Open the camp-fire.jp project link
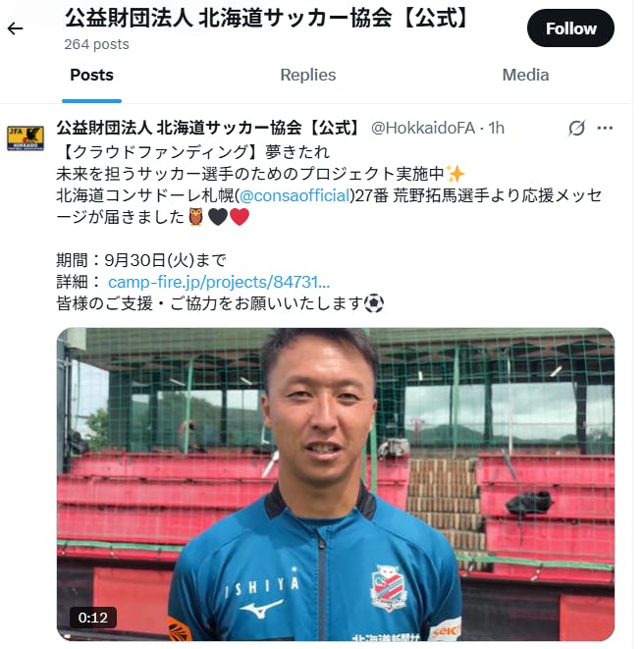The width and height of the screenshot is (644, 649). coord(219,282)
